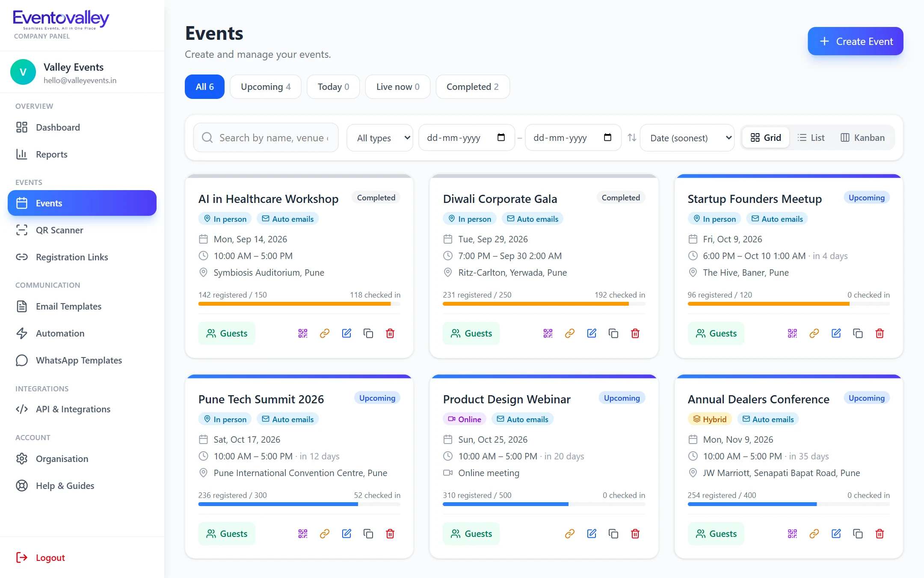Switch to Kanban view
This screenshot has height=578, width=924.
[862, 137]
